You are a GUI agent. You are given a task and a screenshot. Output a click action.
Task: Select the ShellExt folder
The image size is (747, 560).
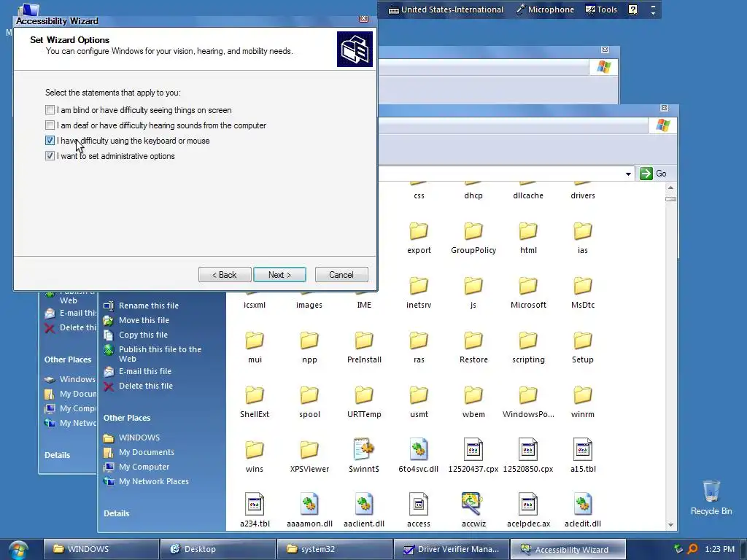255,402
